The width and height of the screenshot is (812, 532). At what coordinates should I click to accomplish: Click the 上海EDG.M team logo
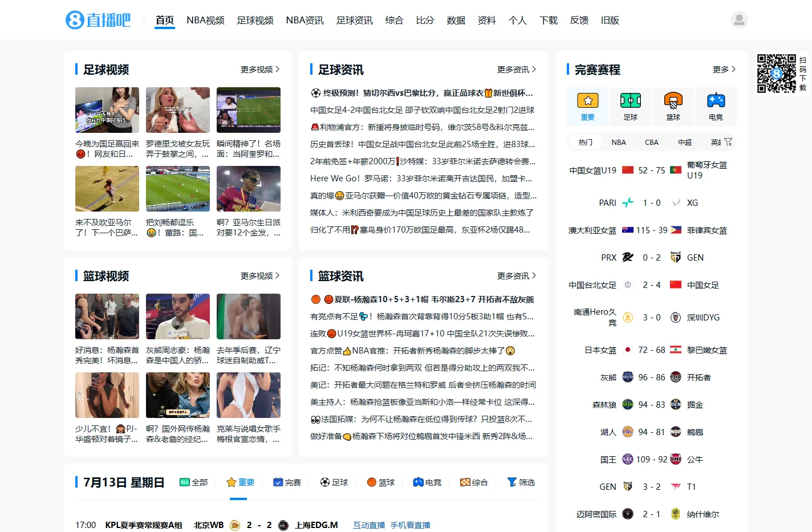click(283, 525)
